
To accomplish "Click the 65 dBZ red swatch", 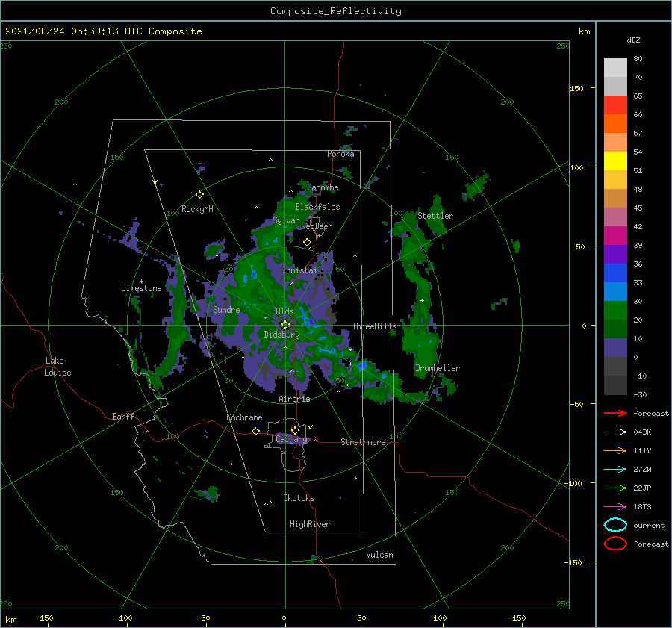I will [x=615, y=105].
